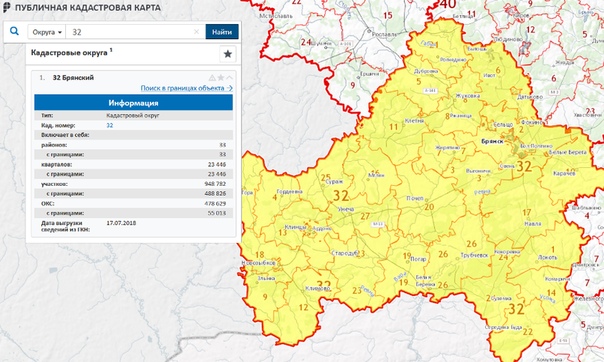Image resolution: width=604 pixels, height=362 pixels.
Task: Select the Информация tab header
Action: tap(133, 103)
